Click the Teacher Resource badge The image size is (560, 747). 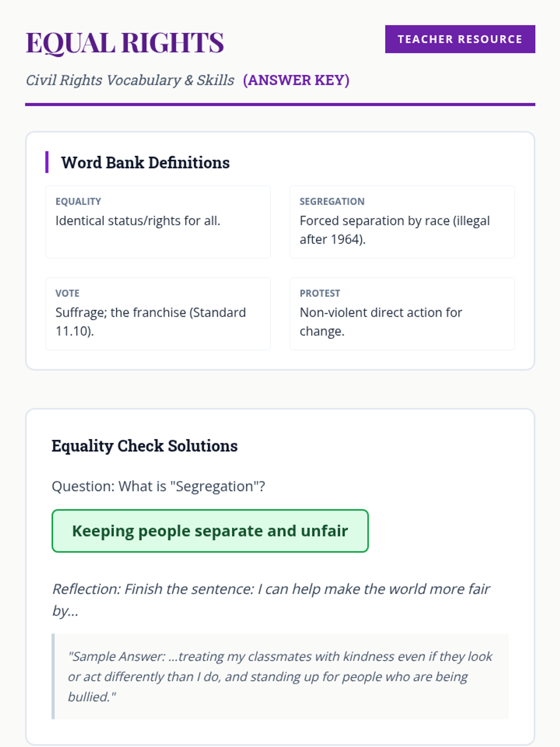click(460, 39)
